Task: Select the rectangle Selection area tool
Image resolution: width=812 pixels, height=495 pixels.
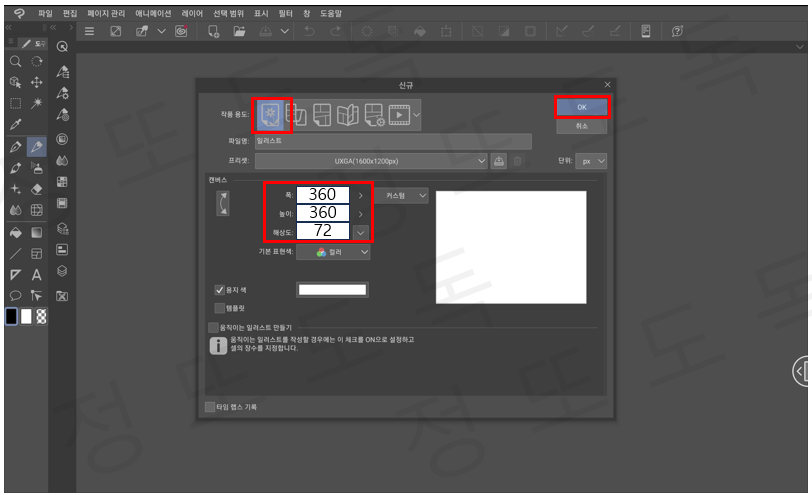Action: (16, 104)
